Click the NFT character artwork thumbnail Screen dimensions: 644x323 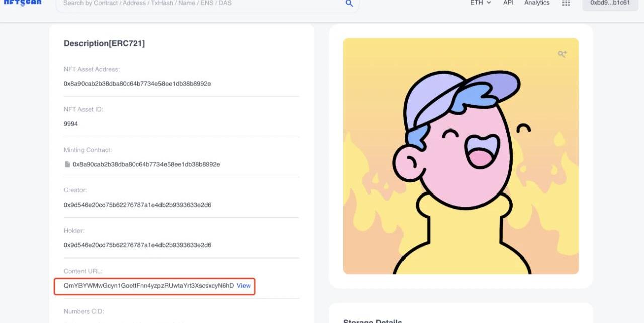tap(461, 156)
